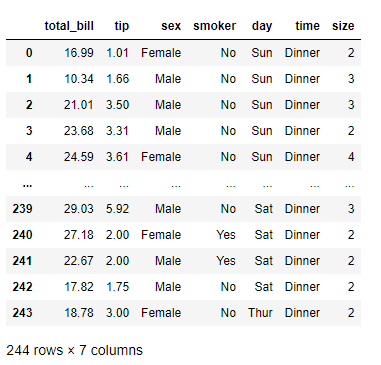
Task: Click the 1.75 tip value
Action: click(x=117, y=287)
